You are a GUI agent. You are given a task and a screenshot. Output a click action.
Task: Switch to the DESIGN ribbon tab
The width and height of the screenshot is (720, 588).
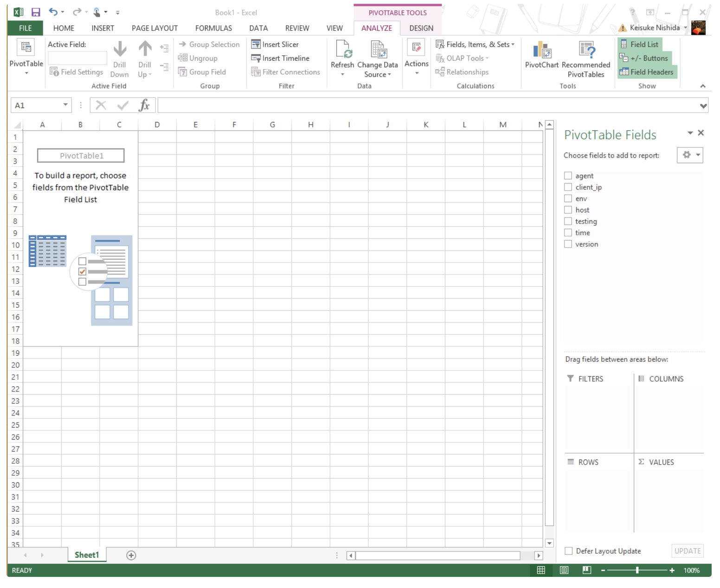[421, 28]
